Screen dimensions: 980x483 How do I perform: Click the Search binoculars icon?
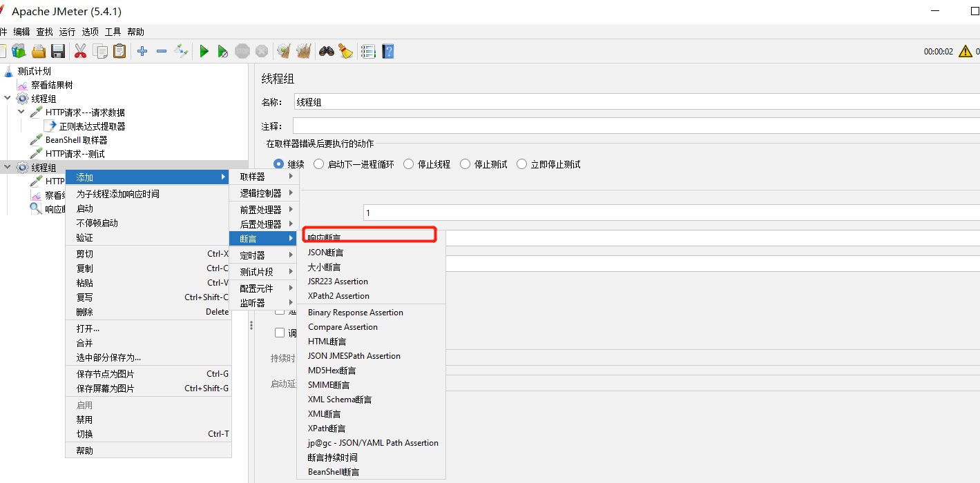(x=326, y=51)
